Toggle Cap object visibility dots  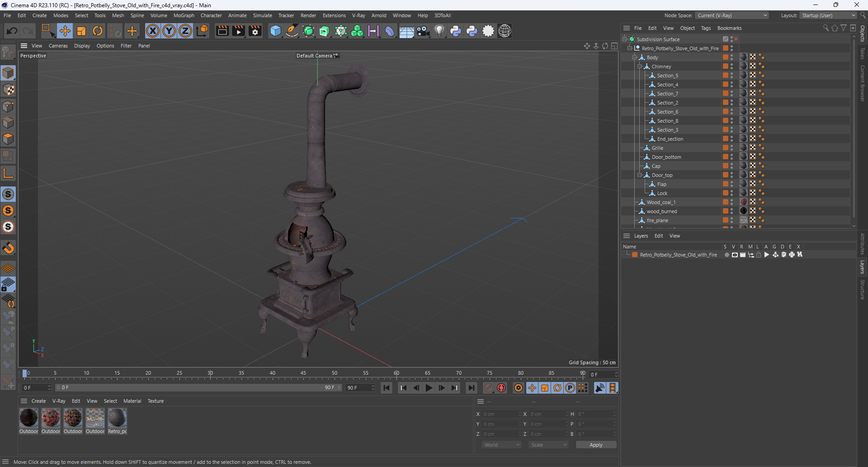732,166
